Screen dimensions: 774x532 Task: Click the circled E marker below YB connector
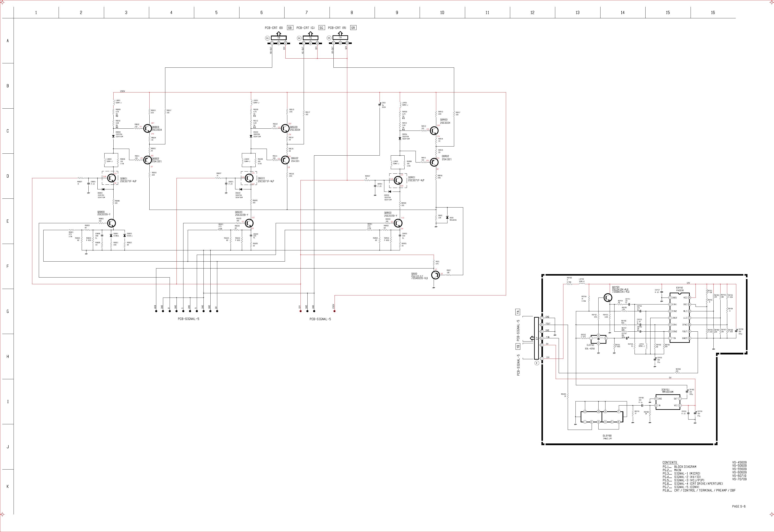(x=537, y=363)
